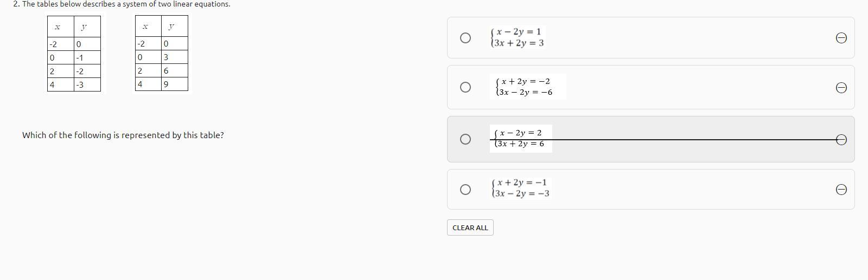
Task: Choose the x + 2y = −2 answer radio
Action: [465, 87]
